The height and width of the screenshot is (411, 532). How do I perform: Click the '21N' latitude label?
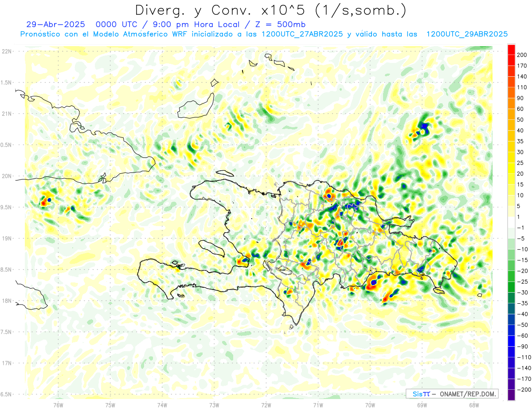[x=6, y=114]
